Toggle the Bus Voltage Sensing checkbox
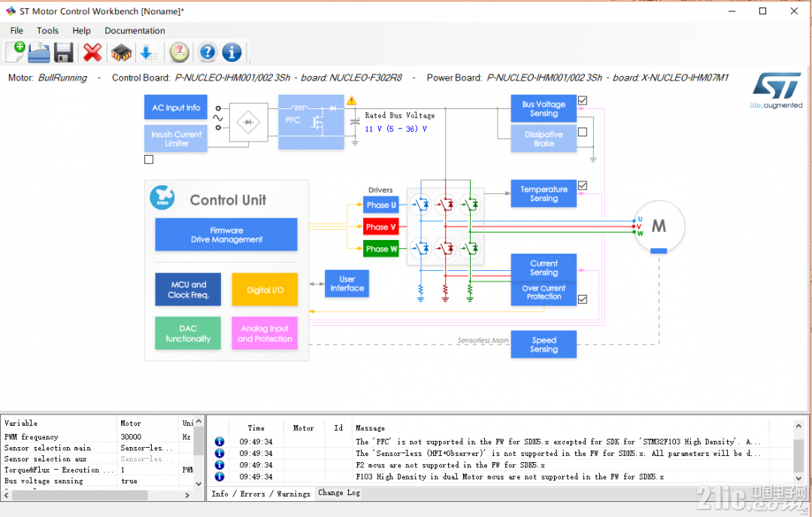Image resolution: width=812 pixels, height=517 pixels. (583, 101)
